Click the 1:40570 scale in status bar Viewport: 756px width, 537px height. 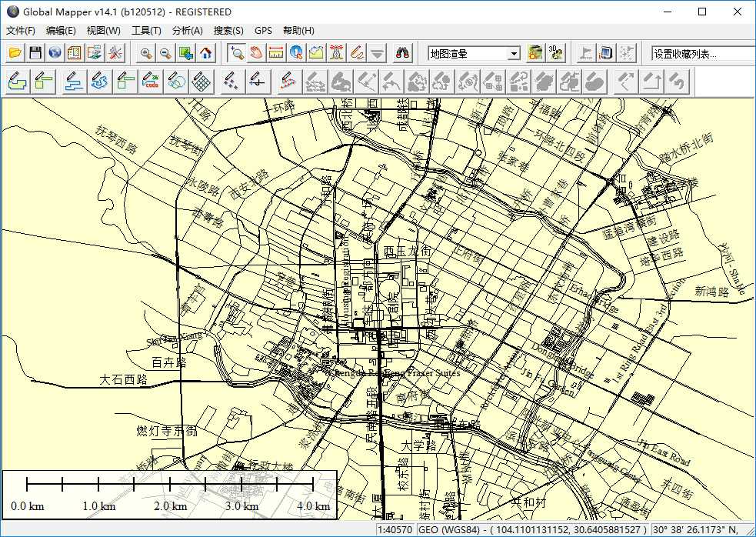click(395, 530)
